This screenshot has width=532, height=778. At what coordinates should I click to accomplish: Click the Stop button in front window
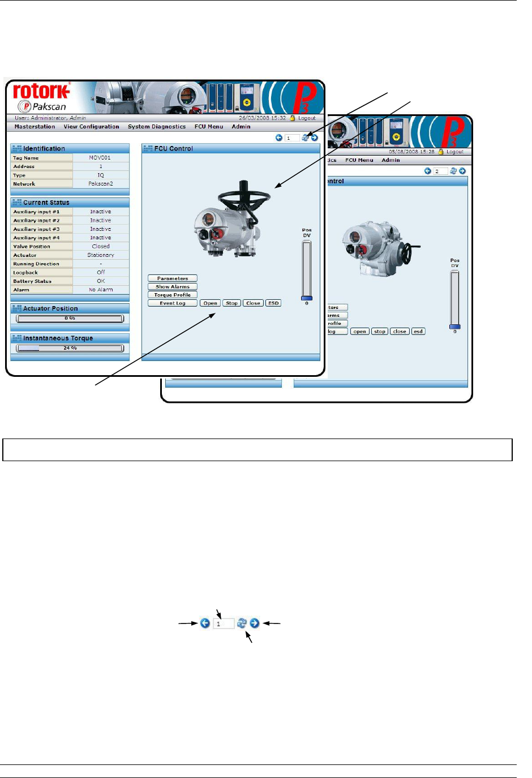(x=232, y=303)
